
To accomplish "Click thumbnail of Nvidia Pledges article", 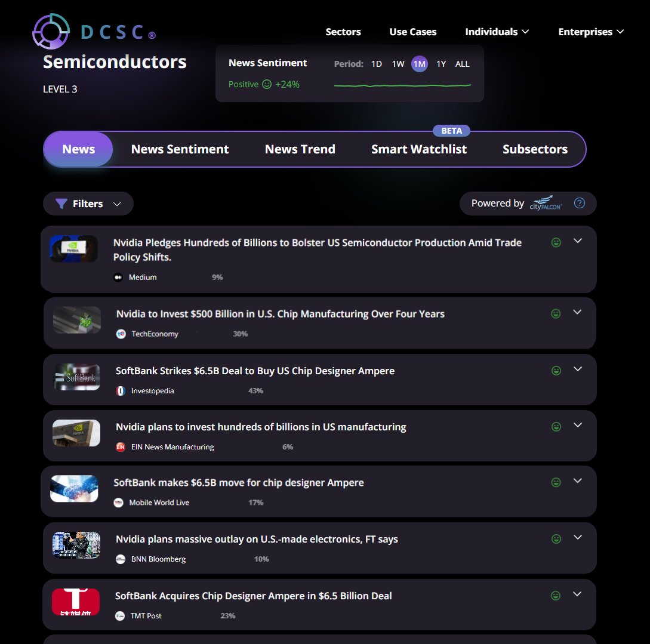I will 74,249.
